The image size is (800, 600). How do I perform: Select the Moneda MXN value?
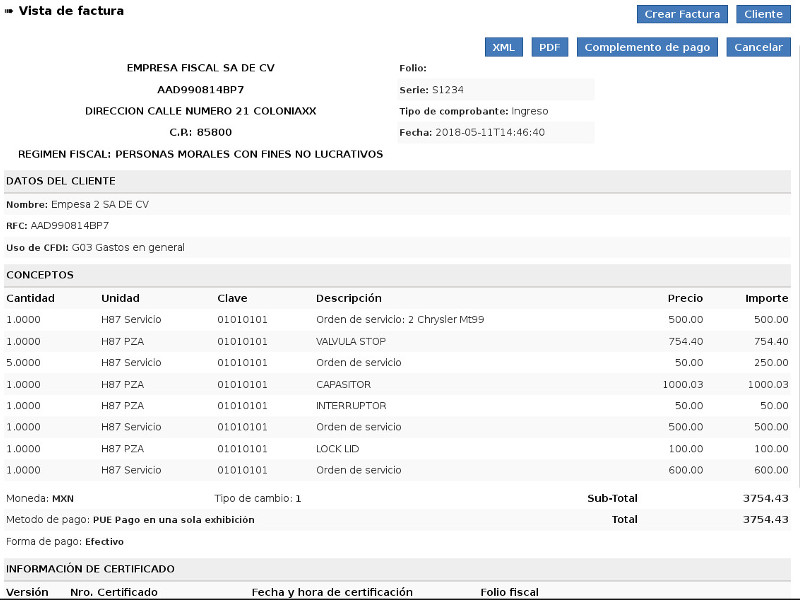[63, 498]
